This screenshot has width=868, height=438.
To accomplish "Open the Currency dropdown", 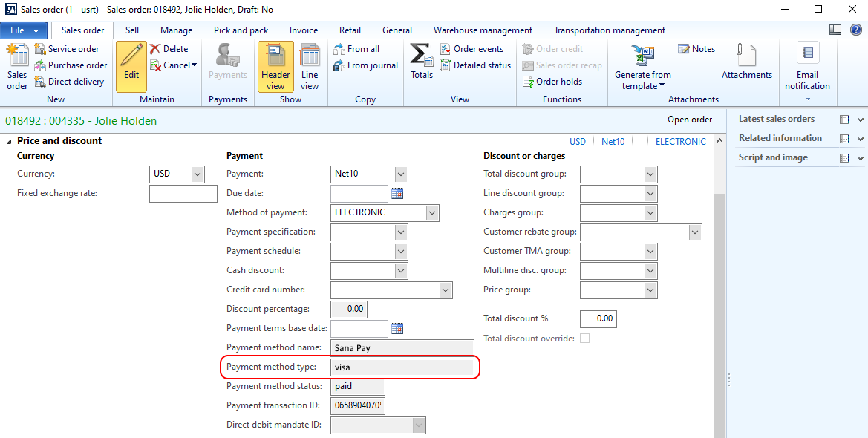I will pos(198,174).
